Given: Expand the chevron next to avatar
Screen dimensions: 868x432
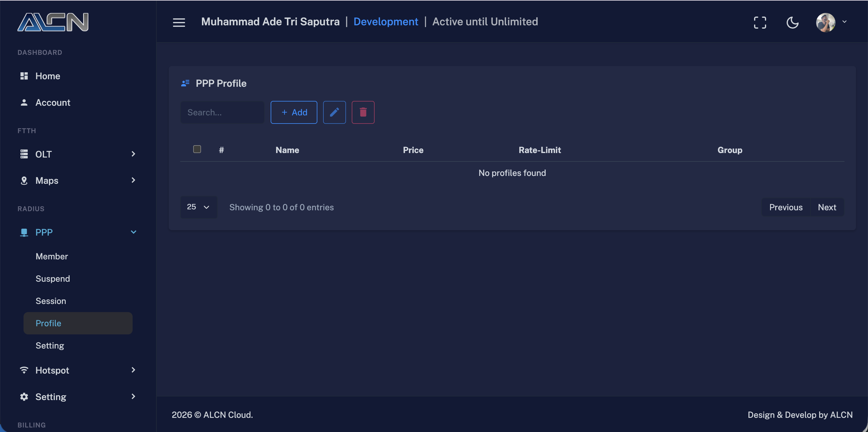Looking at the screenshot, I should (x=844, y=22).
